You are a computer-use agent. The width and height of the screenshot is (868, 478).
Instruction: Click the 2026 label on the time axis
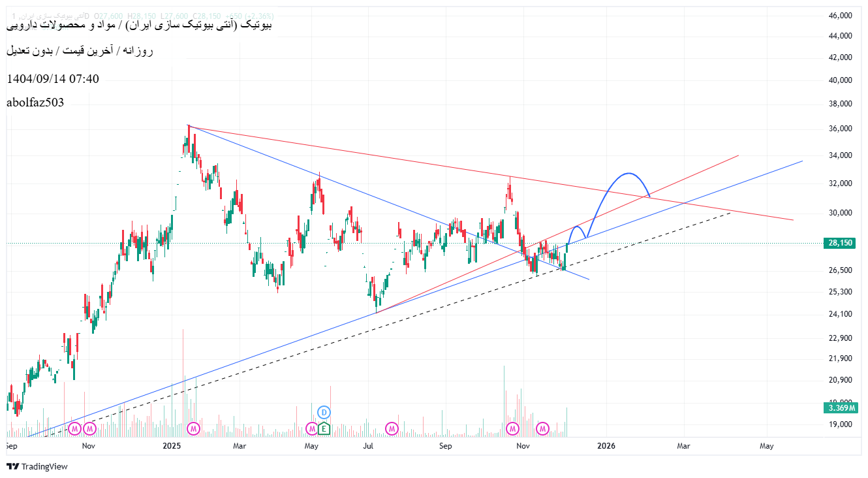(606, 446)
